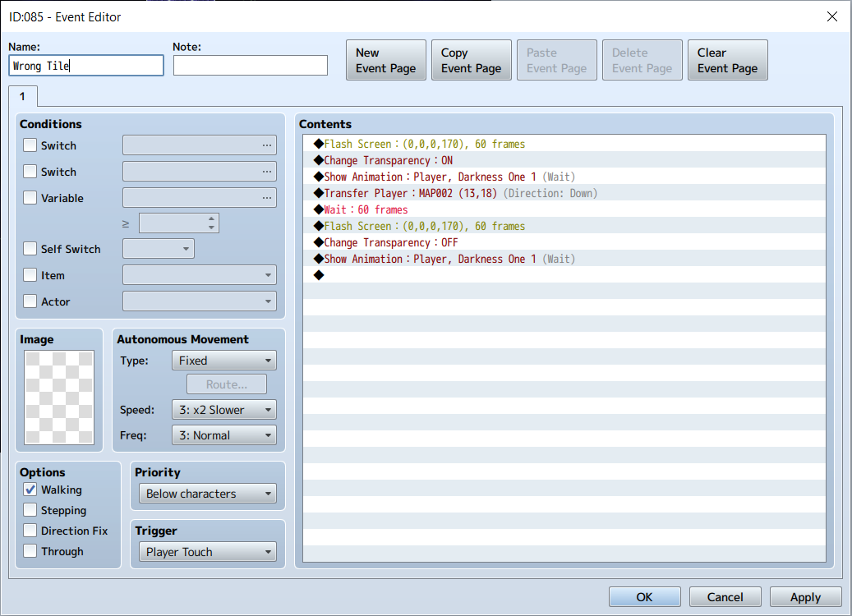
Task: Select the first Flash Screen command line
Action: click(x=564, y=144)
